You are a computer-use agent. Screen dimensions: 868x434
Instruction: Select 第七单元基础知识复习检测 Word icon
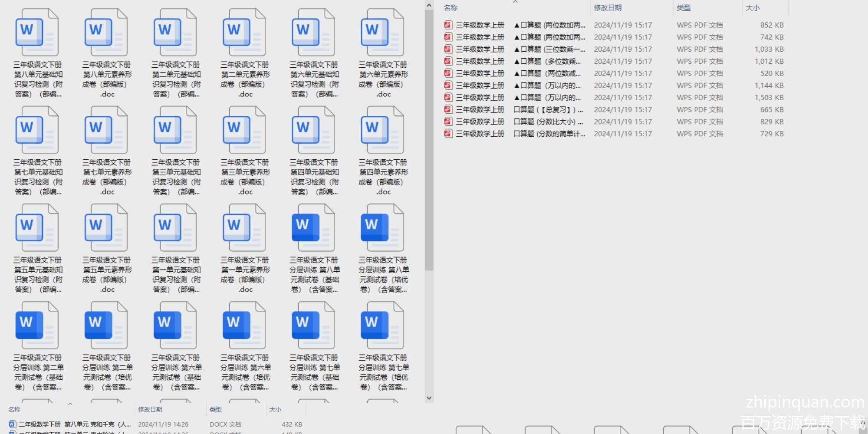(37, 131)
